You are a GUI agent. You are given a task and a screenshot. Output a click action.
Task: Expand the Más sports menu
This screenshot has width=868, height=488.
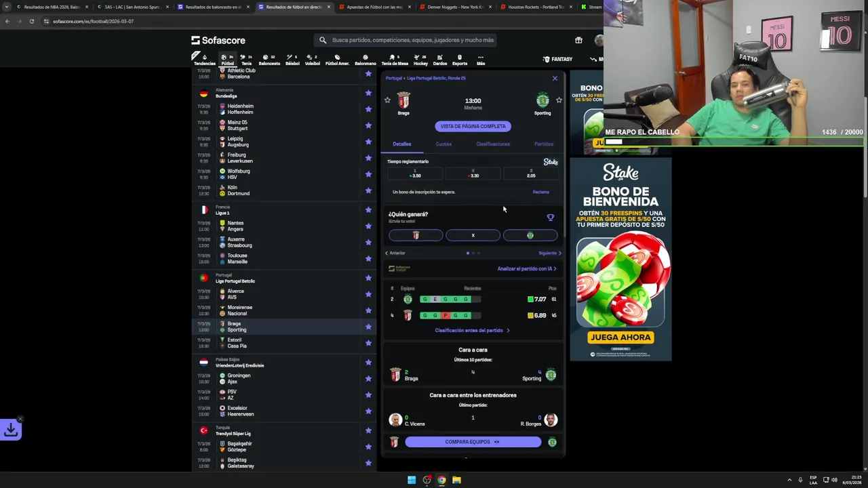coord(481,60)
